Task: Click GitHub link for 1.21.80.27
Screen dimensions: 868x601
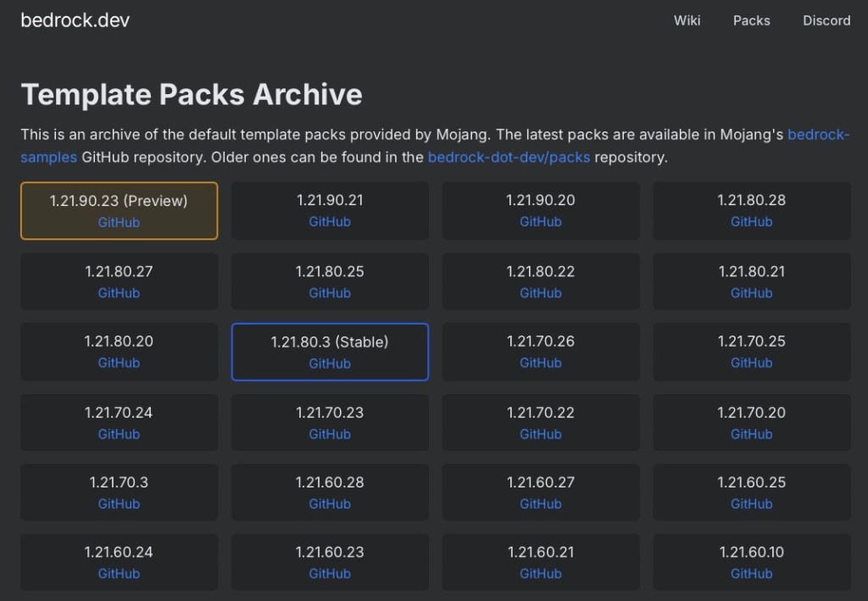Action: pyautogui.click(x=119, y=292)
